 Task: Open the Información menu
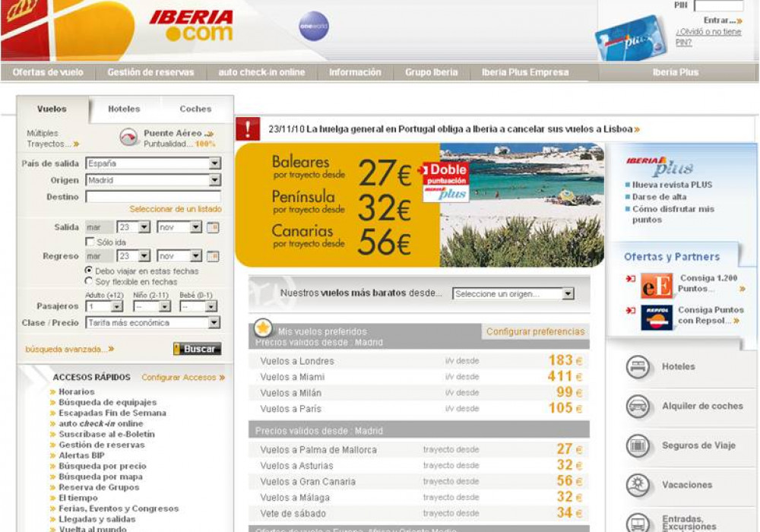coord(355,72)
